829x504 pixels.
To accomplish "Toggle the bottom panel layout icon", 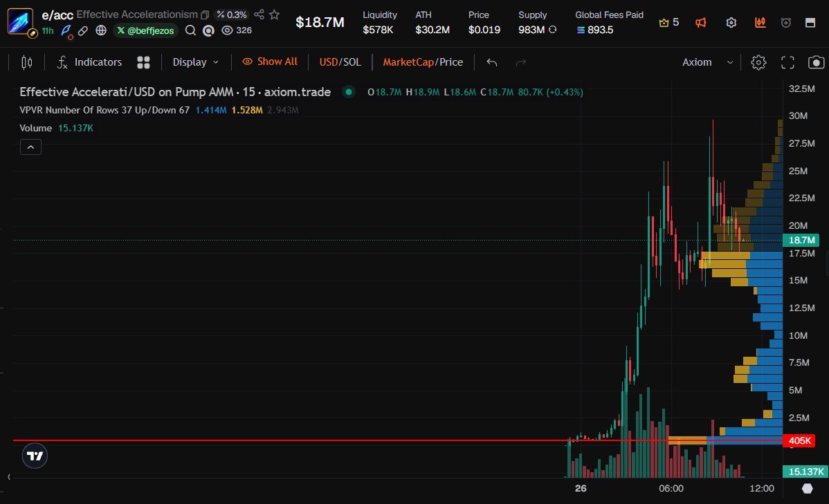I will tap(810, 22).
